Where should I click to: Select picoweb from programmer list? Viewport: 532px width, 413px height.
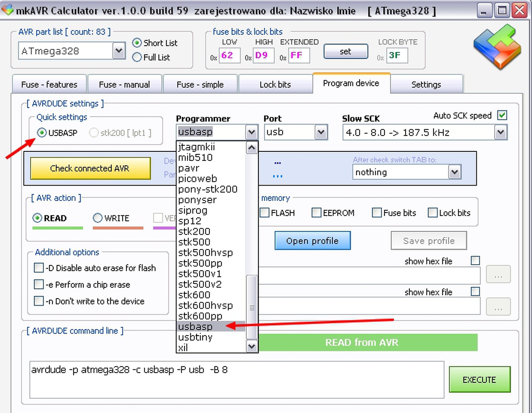click(211, 178)
